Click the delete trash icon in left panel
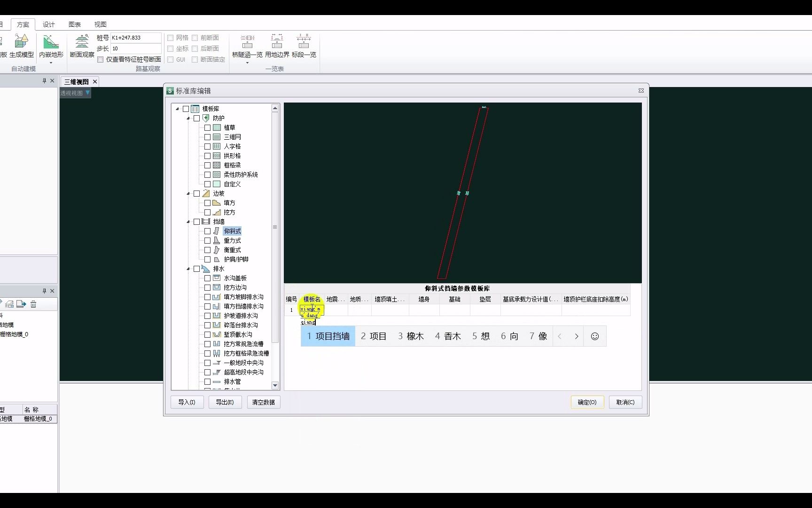Image resolution: width=812 pixels, height=508 pixels. point(33,304)
